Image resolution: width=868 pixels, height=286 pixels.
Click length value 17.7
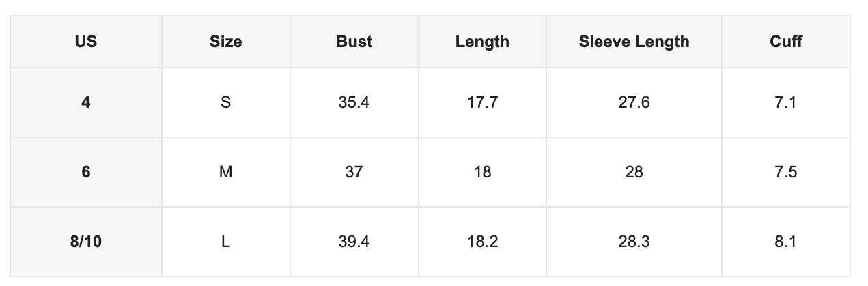coord(482,102)
